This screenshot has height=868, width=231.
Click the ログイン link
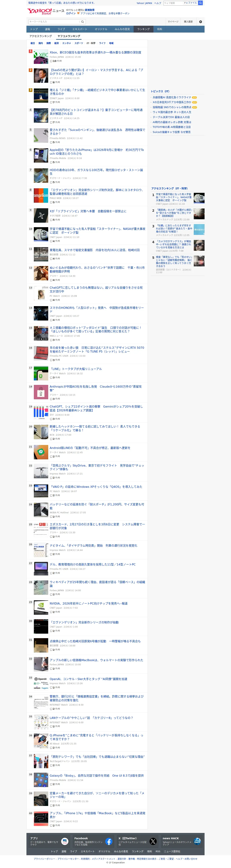point(71,13)
